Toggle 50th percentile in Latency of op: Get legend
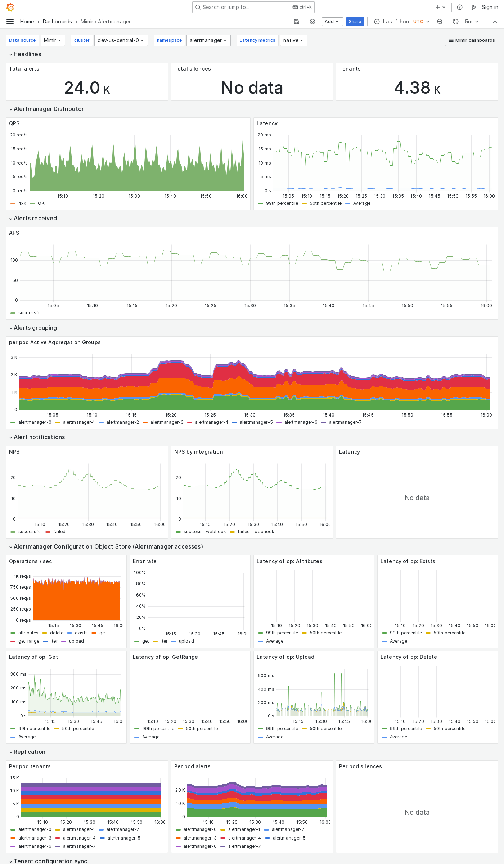The width and height of the screenshot is (504, 864). [x=78, y=729]
